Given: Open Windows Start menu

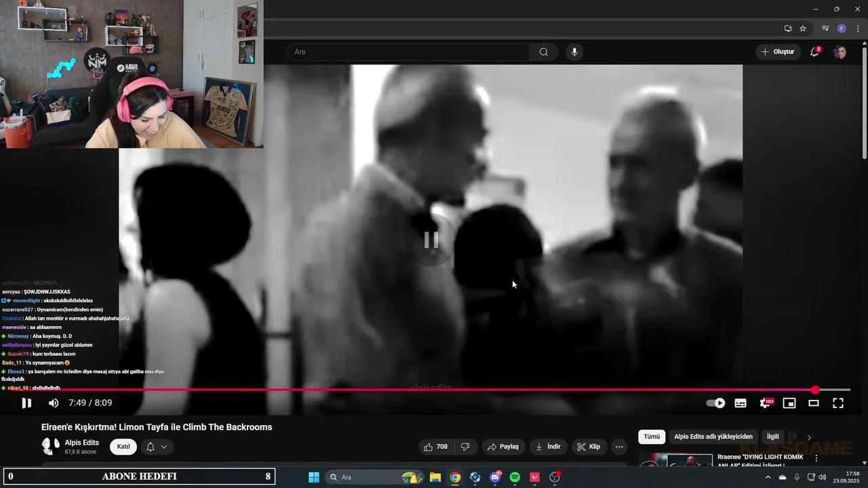Looking at the screenshot, I should click(314, 477).
